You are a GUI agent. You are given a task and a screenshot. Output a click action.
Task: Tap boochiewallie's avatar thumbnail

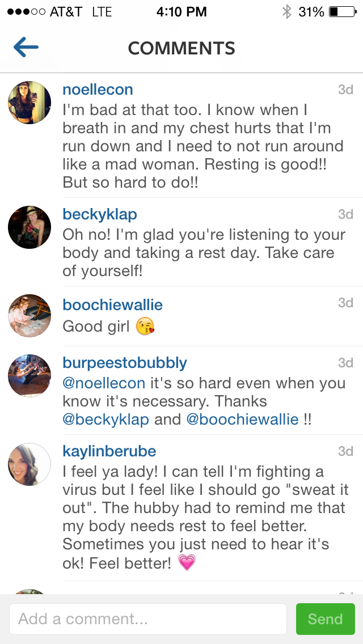29,316
